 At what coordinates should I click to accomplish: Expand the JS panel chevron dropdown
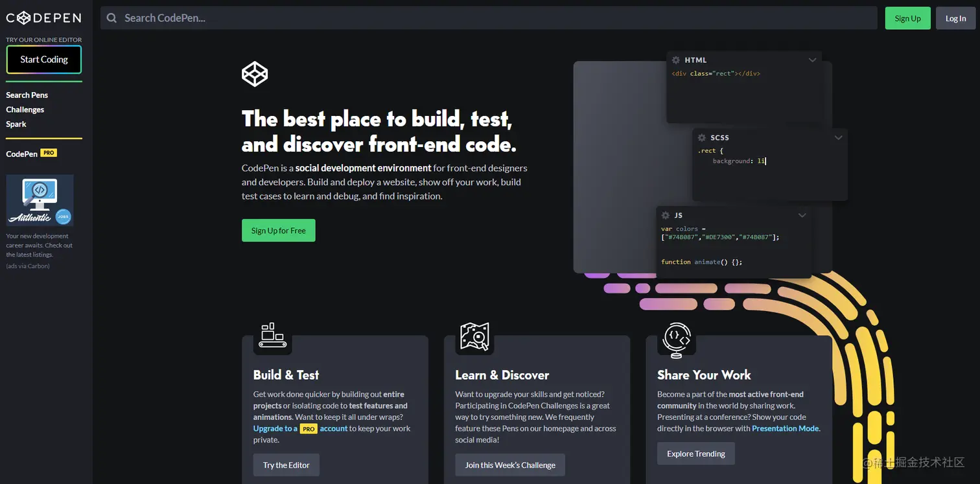[x=802, y=215]
